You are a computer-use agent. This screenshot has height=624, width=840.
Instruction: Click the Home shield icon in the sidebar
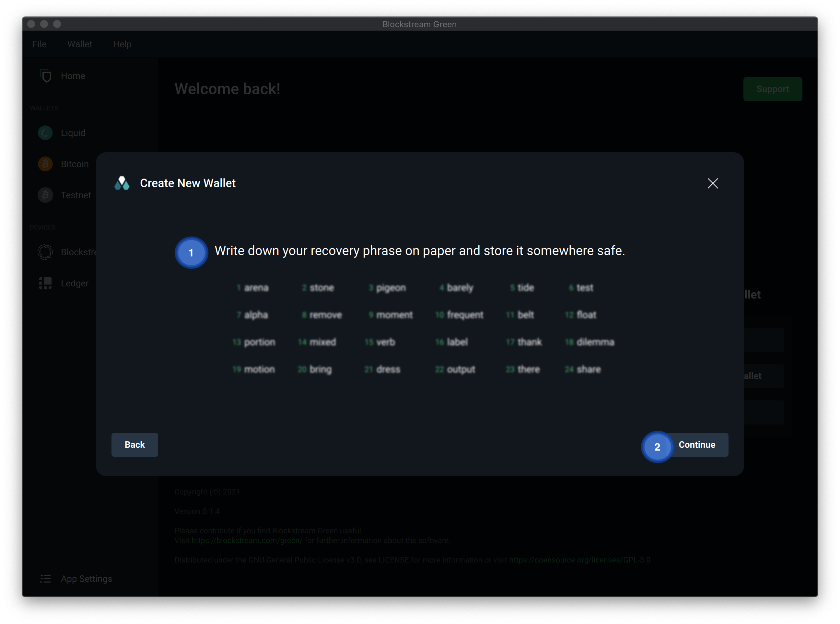point(45,75)
